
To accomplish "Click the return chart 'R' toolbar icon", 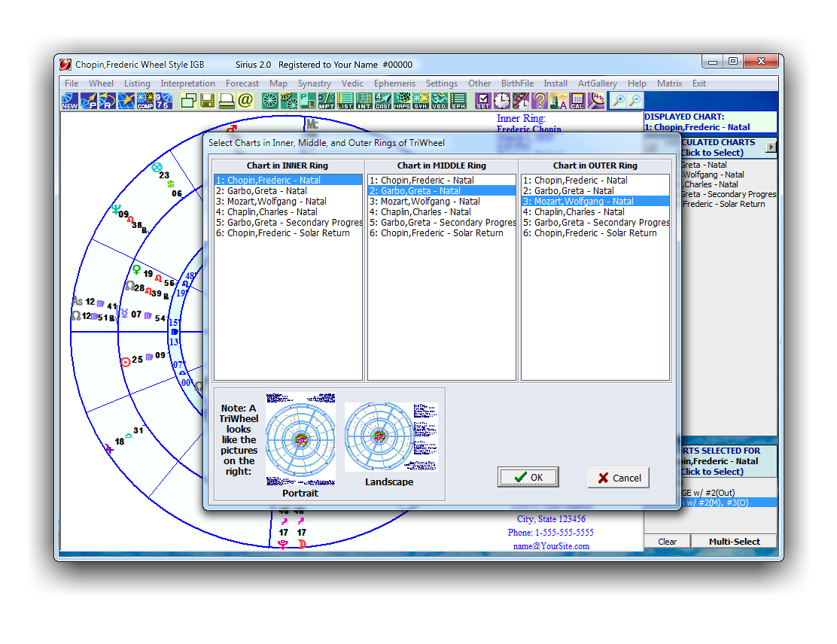I will (x=108, y=100).
